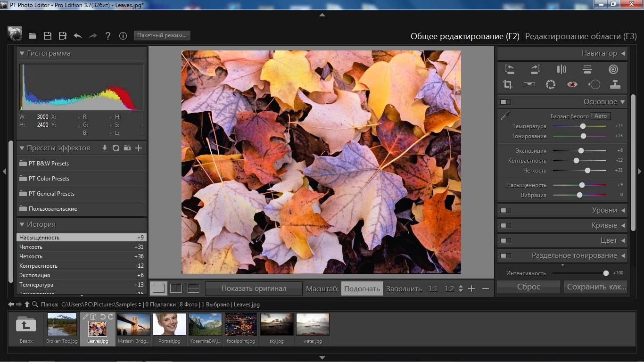The height and width of the screenshot is (362, 644).
Task: Open the lens aperture tool
Action: pos(550,84)
